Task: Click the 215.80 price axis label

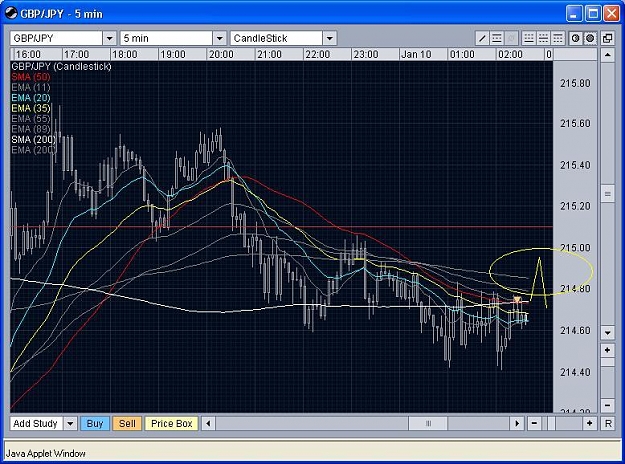Action: [575, 83]
